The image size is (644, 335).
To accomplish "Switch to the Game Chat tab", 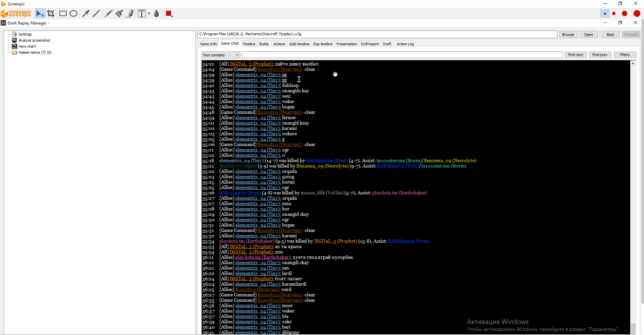I will coord(230,44).
